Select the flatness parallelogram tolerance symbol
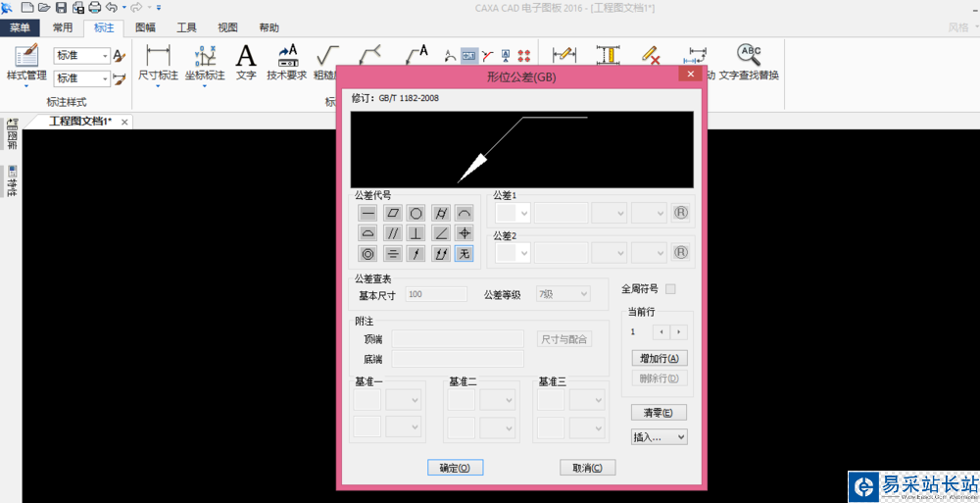The image size is (980, 503). (x=392, y=214)
